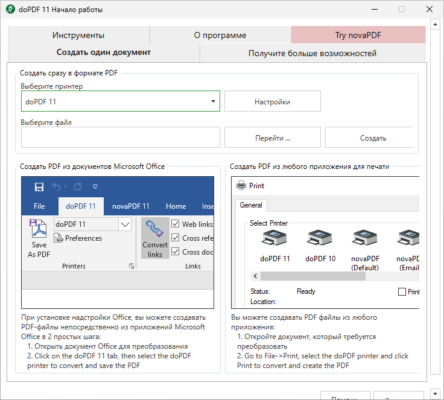Click the printer icon beside Print title
444x400 pixels.
click(241, 185)
